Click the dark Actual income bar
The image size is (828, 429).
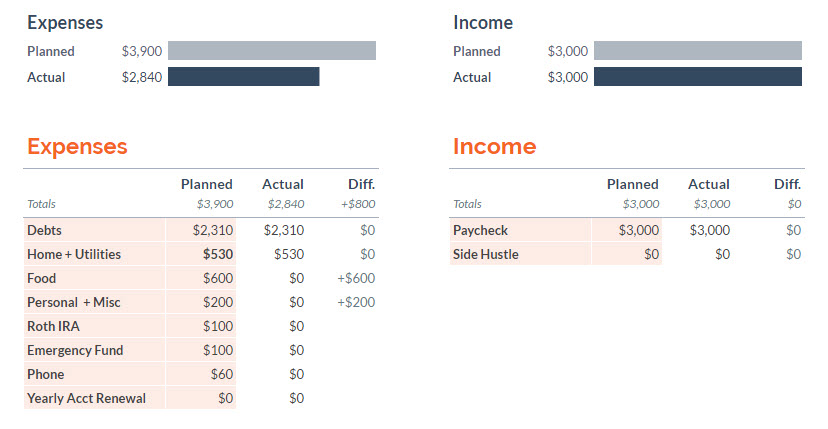(697, 77)
